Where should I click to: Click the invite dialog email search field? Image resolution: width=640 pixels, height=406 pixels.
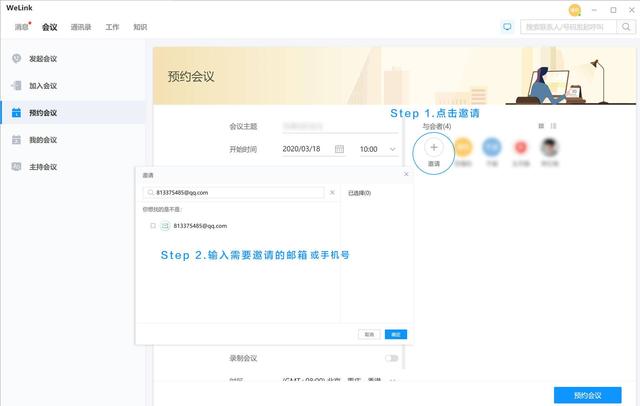click(233, 193)
